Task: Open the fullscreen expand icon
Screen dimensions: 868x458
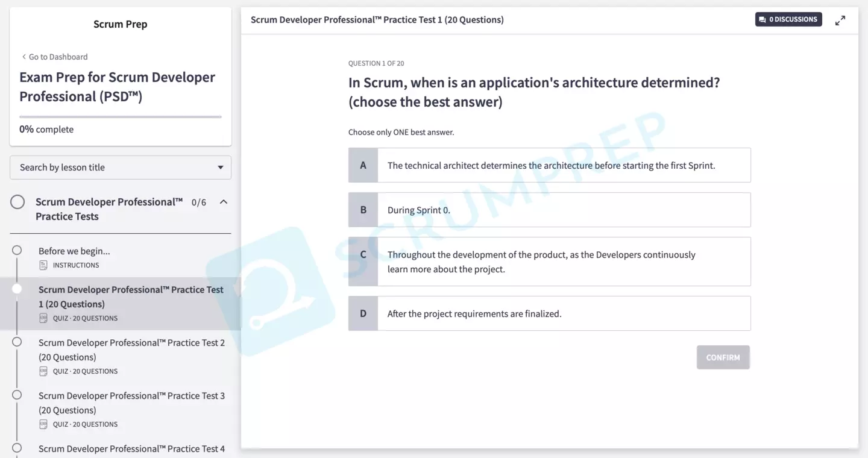Action: [840, 20]
